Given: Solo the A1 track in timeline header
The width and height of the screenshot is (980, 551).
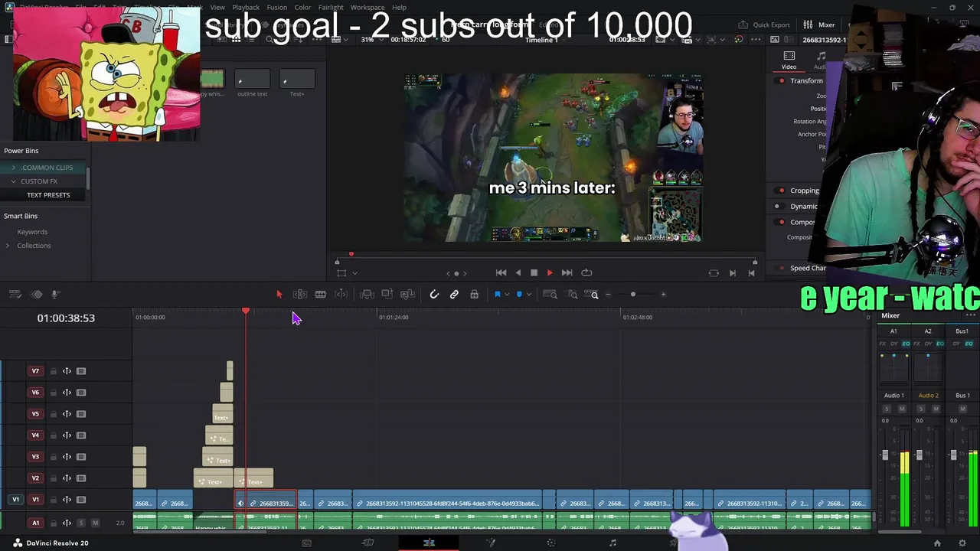Looking at the screenshot, I should [x=80, y=523].
